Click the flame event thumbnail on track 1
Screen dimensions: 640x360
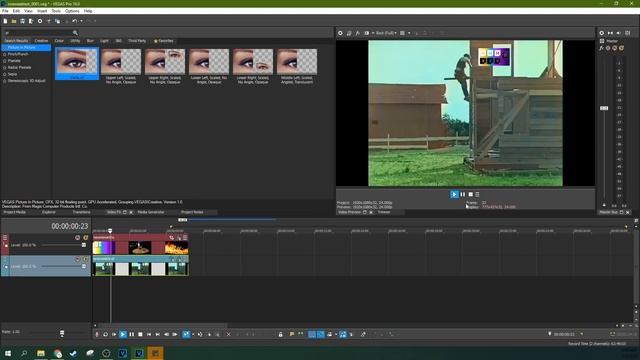click(x=176, y=247)
